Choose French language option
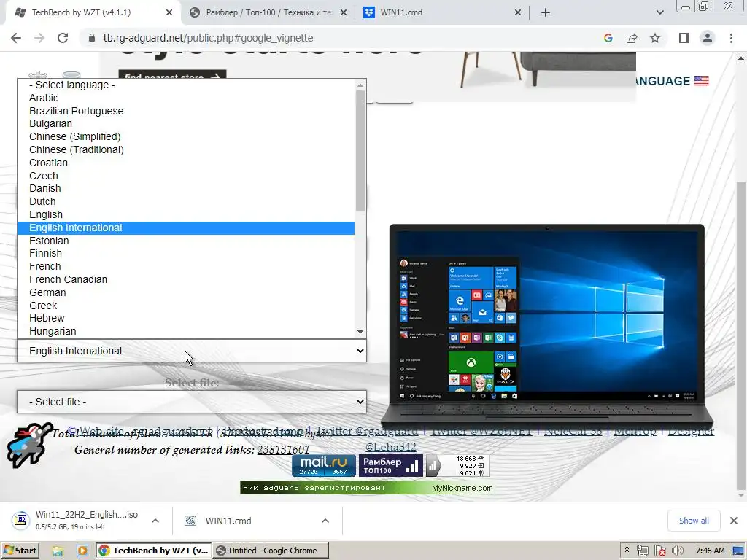 coord(186,266)
